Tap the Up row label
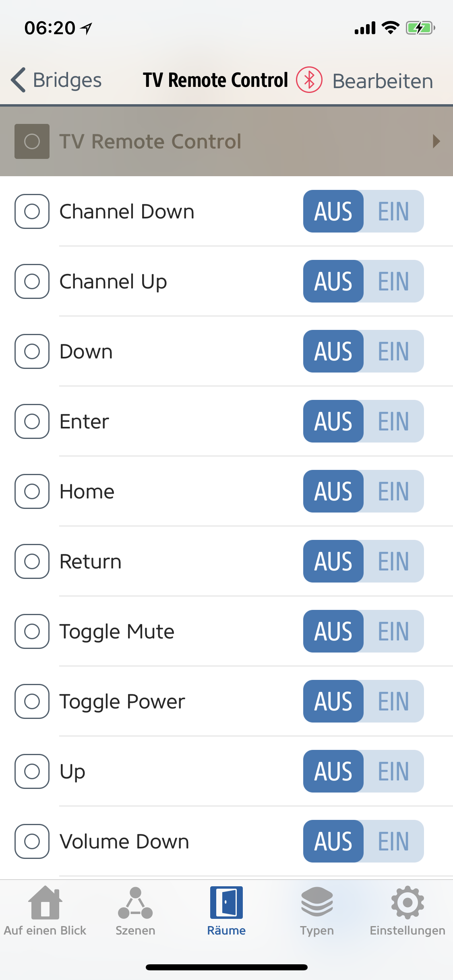The width and height of the screenshot is (453, 980). 72,772
